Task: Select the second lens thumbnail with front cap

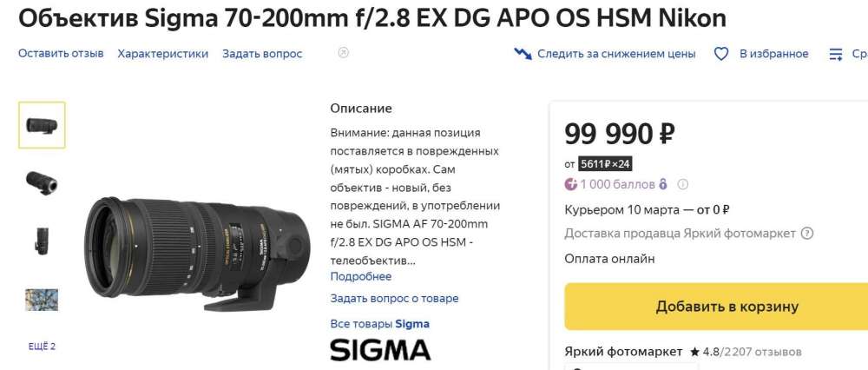Action: 42,182
